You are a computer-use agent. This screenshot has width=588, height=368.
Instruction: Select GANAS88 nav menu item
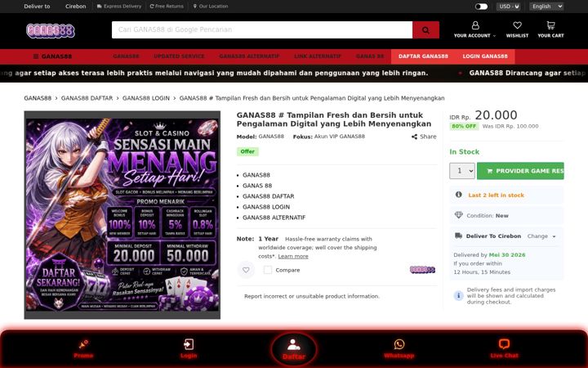point(126,56)
